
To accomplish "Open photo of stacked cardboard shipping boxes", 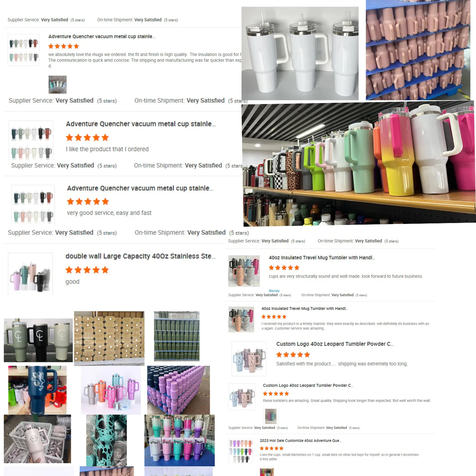I will (x=109, y=338).
